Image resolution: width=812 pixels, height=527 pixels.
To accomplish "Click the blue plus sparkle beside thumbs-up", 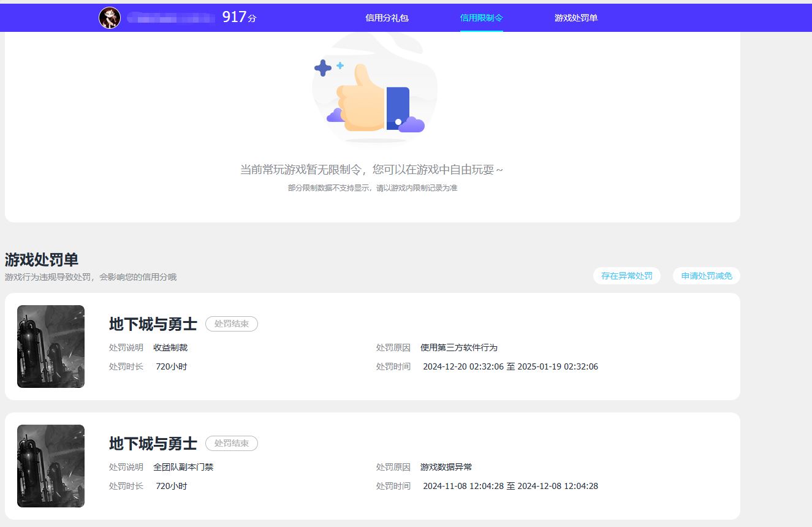I will point(323,68).
